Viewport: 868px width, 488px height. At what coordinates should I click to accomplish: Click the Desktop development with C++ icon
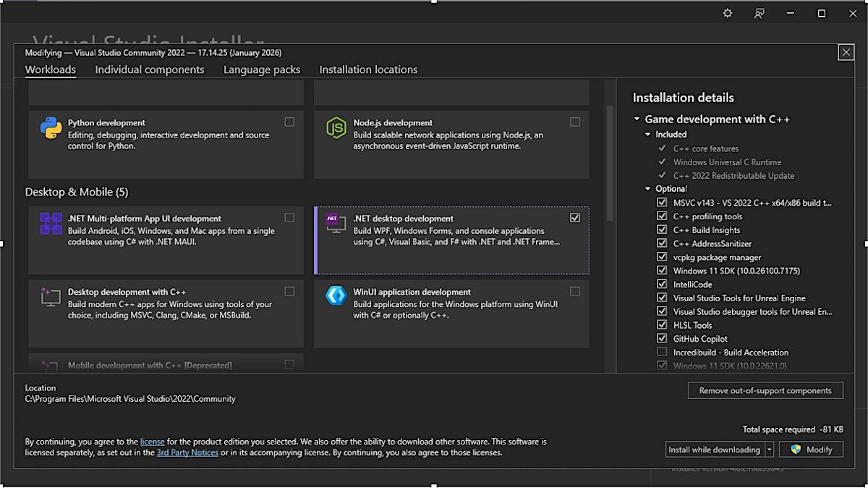tap(51, 297)
